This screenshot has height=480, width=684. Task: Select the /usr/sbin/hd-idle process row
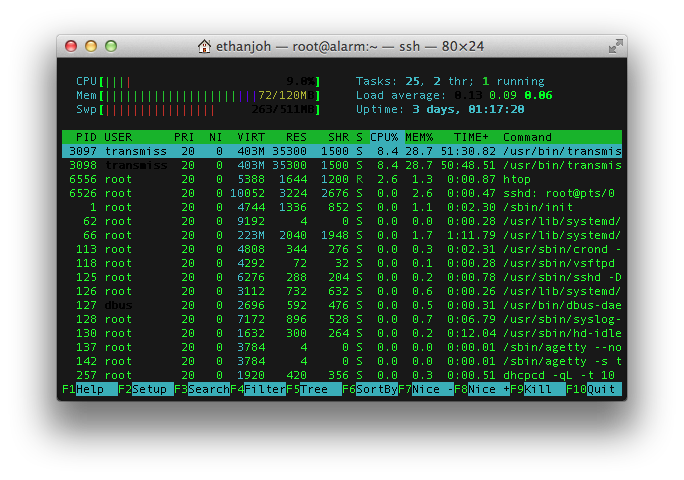pos(342,333)
